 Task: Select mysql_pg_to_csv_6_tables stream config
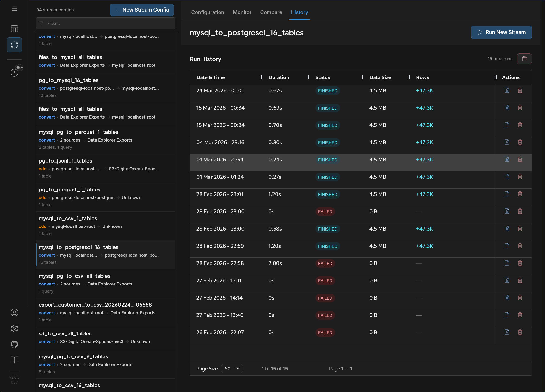105,364
